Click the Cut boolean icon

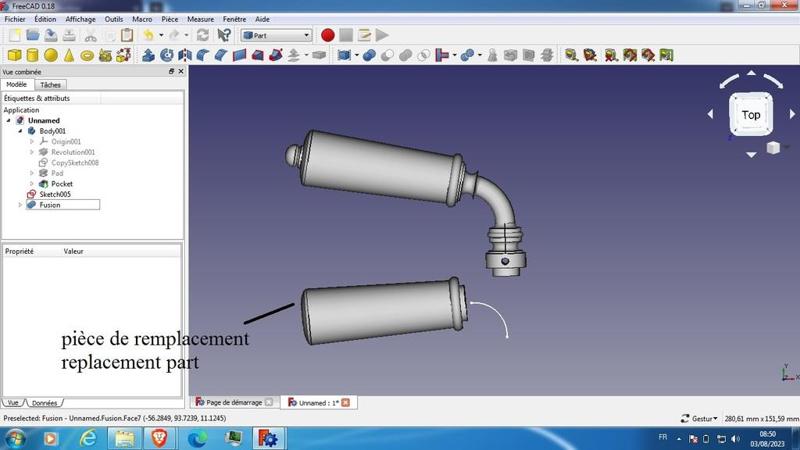(387, 55)
